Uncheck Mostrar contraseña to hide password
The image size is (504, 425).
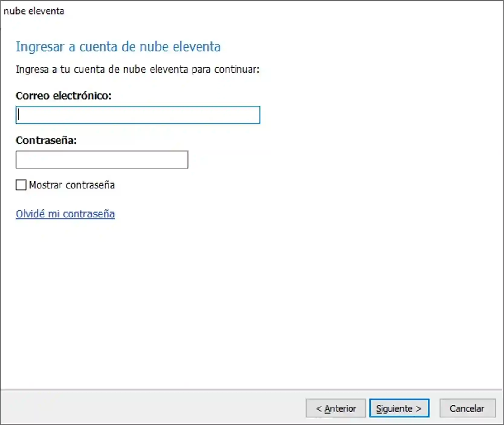tap(21, 185)
